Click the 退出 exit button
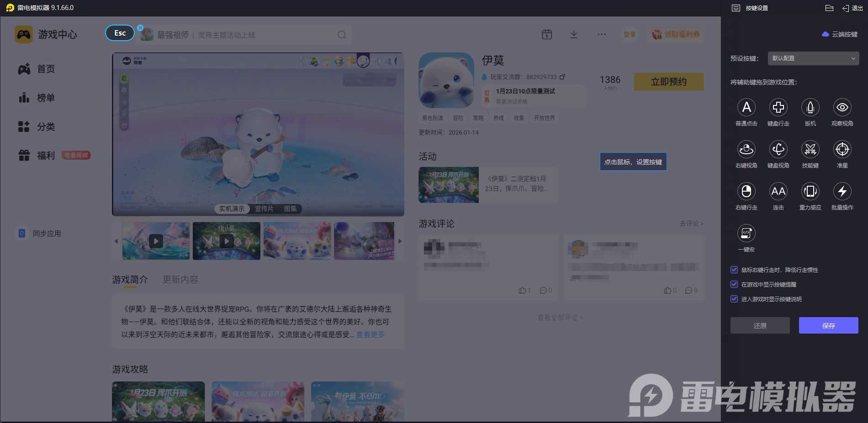Image resolution: width=868 pixels, height=423 pixels. (x=852, y=8)
